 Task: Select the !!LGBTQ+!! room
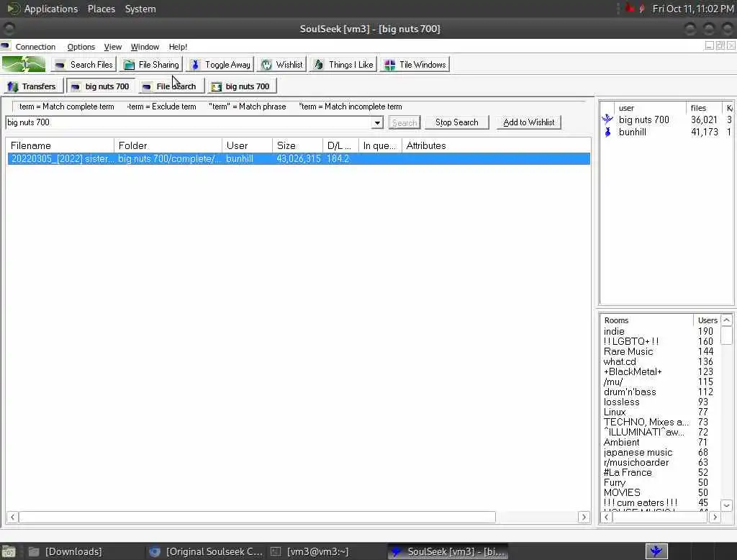tap(631, 341)
